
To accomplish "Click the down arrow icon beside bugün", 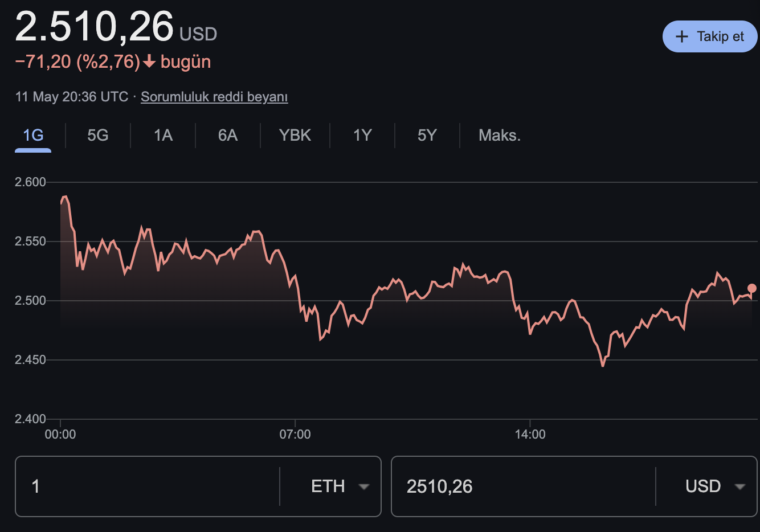I will point(149,62).
